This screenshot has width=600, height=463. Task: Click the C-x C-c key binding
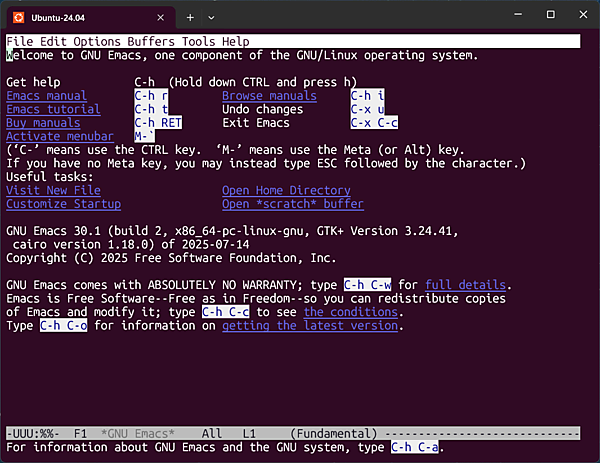(374, 123)
